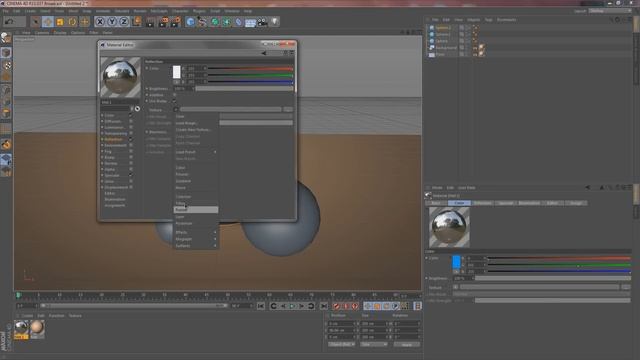Click the Deformer icon in the top toolbar
Image resolution: width=640 pixels, height=360 pixels.
(238, 22)
